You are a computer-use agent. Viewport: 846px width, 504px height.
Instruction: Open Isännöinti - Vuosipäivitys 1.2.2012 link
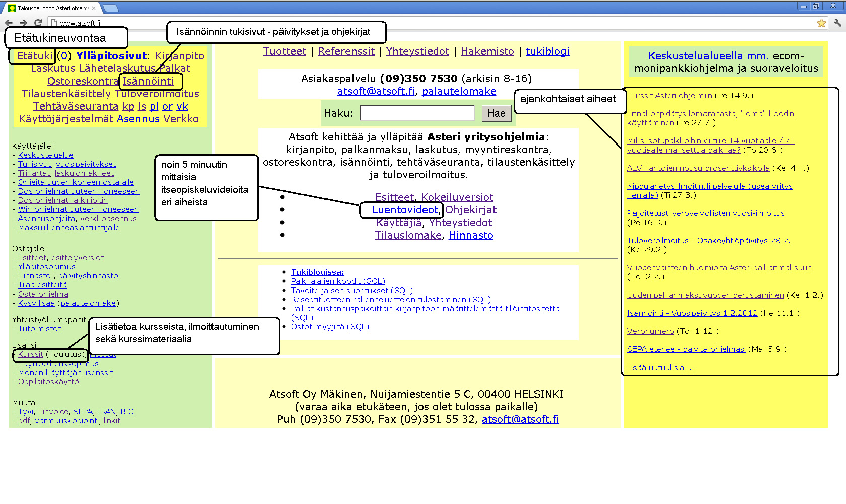[x=692, y=313]
